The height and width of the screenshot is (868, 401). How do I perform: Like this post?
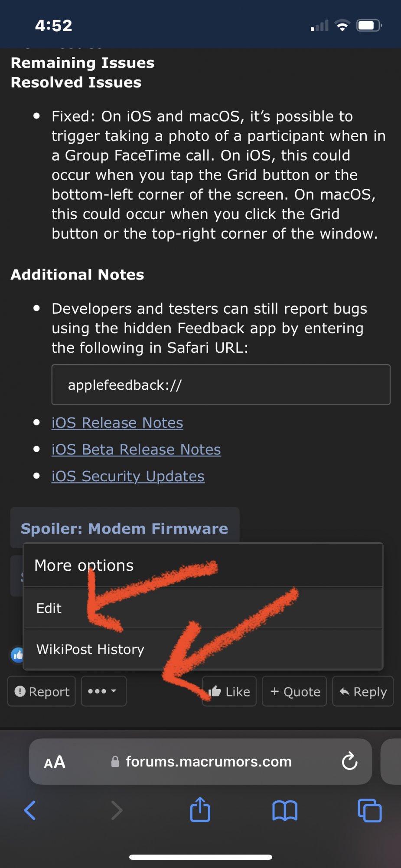click(229, 691)
